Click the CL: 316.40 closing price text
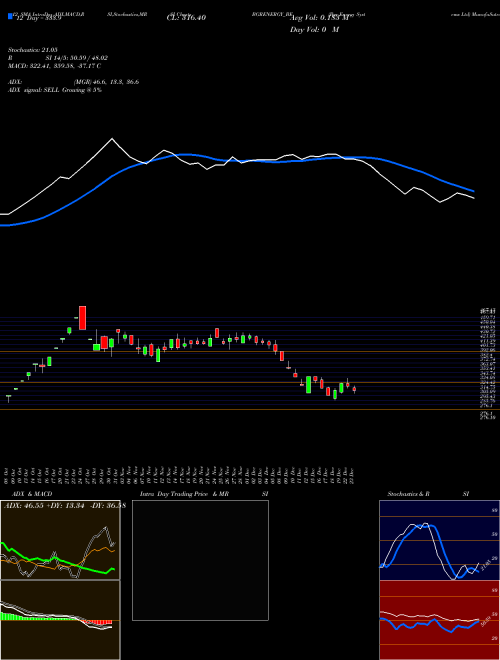The image size is (500, 660). (186, 18)
